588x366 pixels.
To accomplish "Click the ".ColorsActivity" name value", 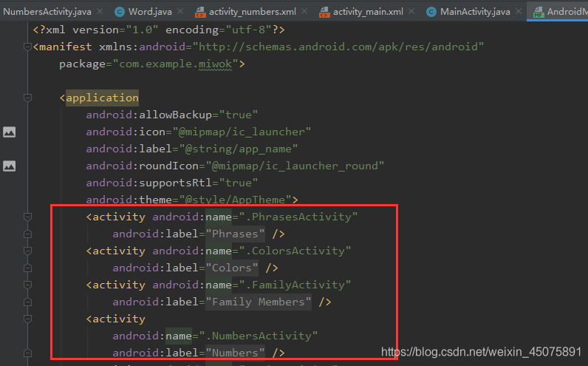I will click(295, 251).
